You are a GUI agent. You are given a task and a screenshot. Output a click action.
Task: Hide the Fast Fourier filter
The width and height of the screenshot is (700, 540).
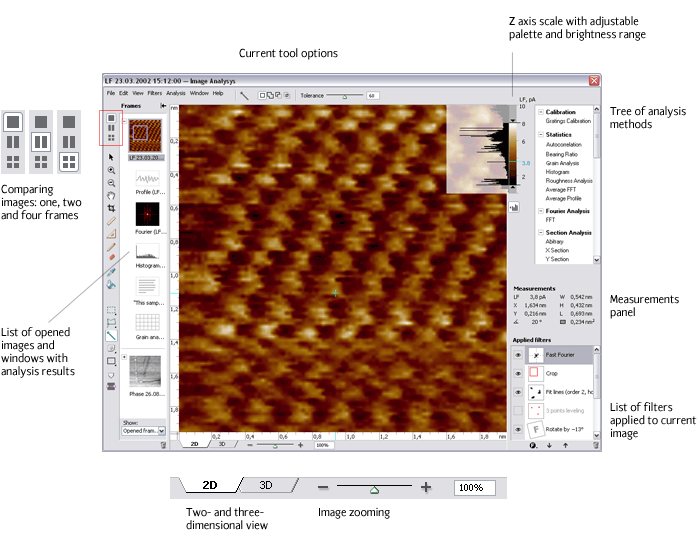pos(518,355)
